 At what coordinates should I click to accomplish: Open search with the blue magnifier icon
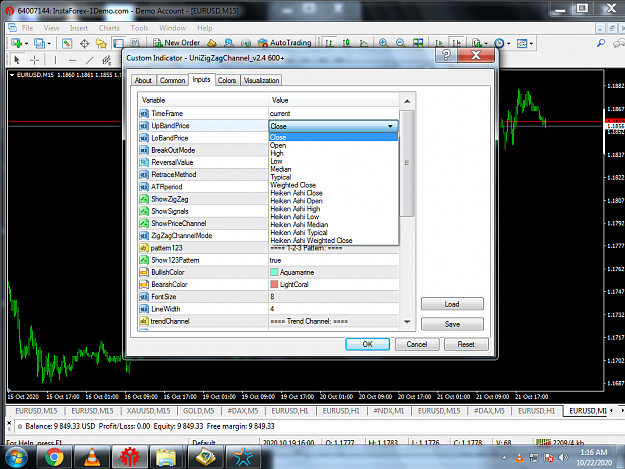601,43
